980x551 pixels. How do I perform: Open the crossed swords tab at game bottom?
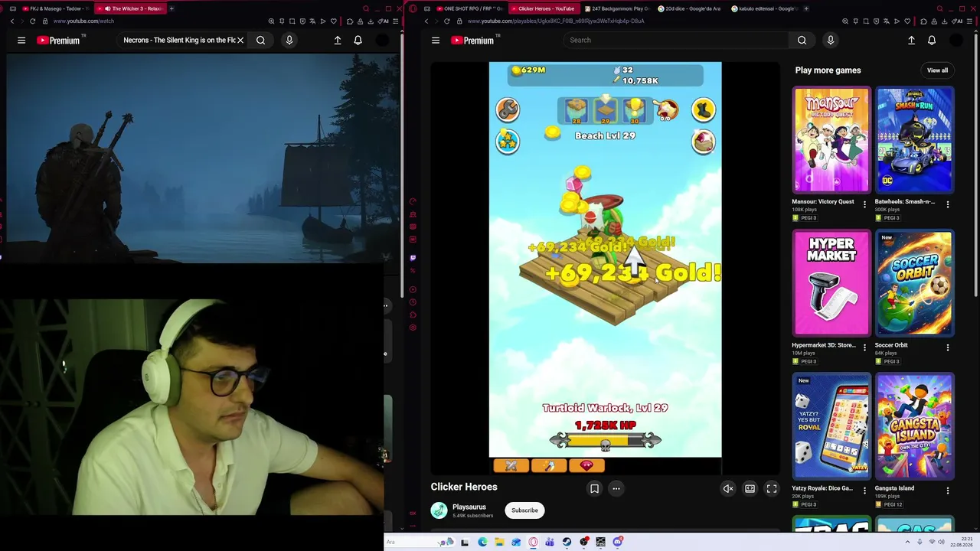[511, 465]
